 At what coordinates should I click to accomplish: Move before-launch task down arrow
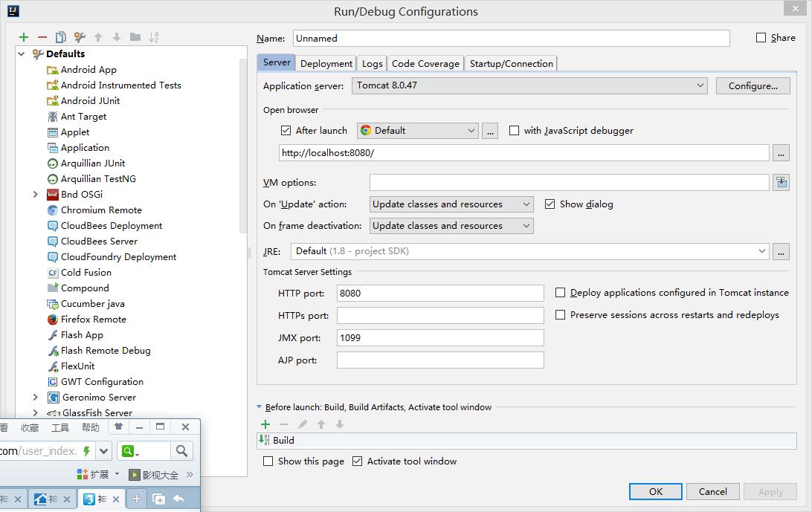[340, 424]
